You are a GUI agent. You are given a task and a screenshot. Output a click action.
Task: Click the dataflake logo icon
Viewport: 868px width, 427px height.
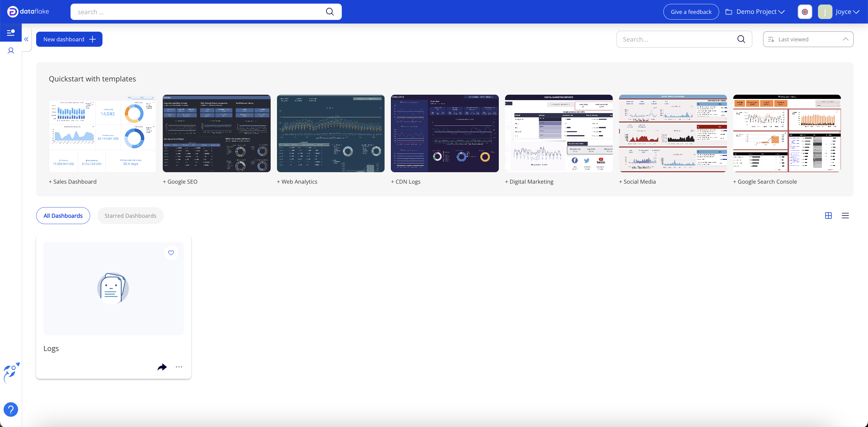(12, 12)
